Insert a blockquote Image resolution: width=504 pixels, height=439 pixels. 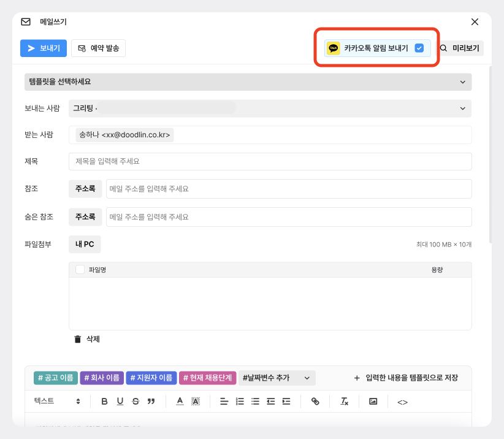point(151,402)
